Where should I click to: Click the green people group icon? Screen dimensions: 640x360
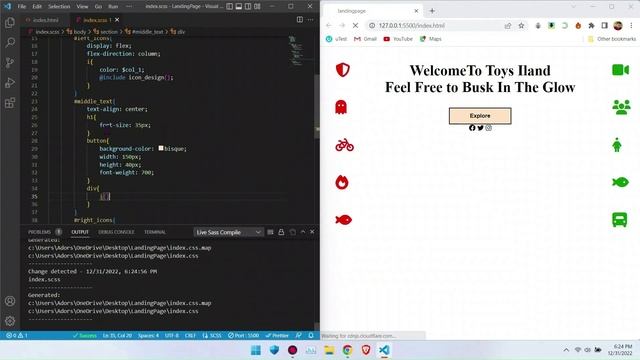click(621, 107)
